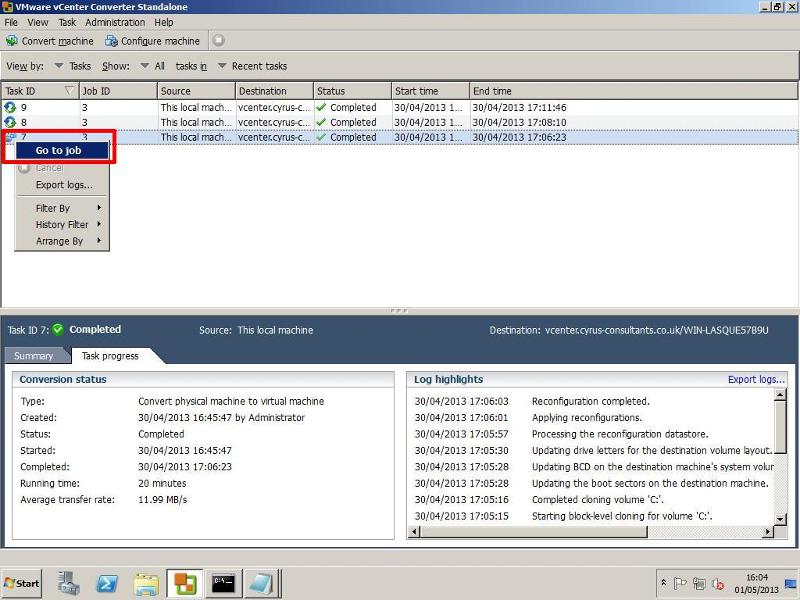Viewport: 800px width, 600px height.
Task: Click the VMware Converter taskbar icon
Action: (x=185, y=583)
